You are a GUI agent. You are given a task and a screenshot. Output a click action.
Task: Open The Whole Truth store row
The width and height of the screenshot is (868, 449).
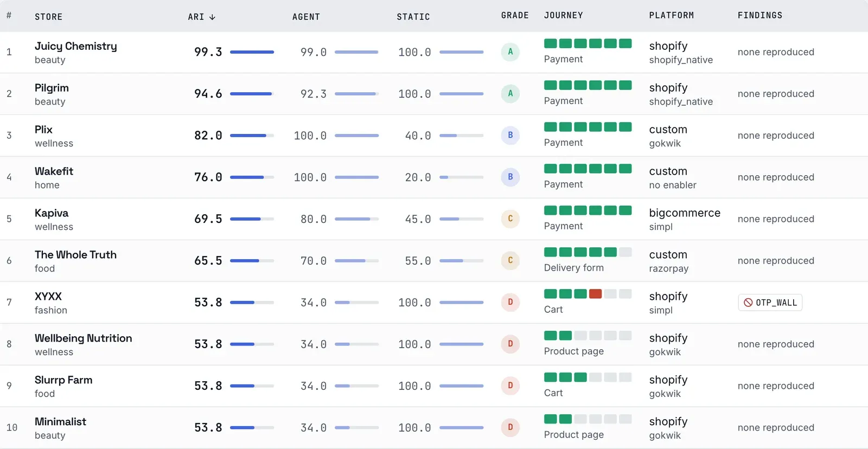[x=434, y=261]
